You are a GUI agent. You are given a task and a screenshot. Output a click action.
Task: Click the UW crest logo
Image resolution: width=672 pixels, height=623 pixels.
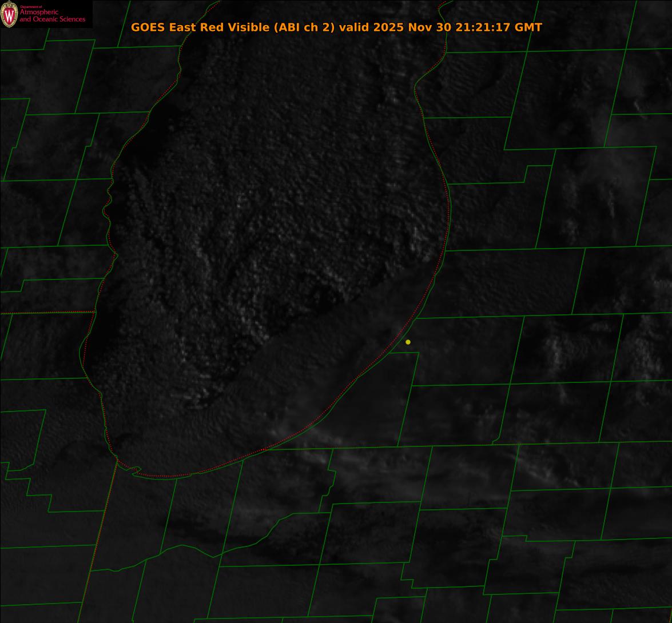pos(10,14)
